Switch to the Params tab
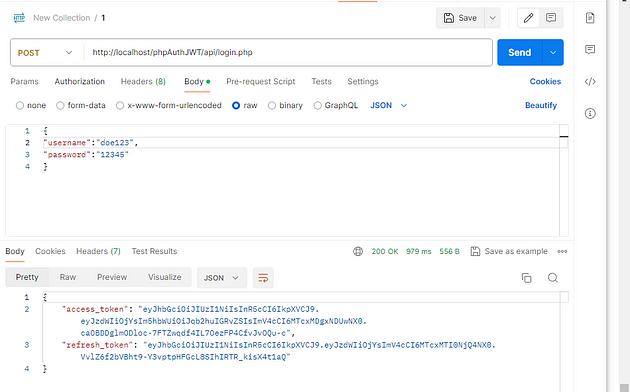Screen dimensions: 630x392 (25, 82)
